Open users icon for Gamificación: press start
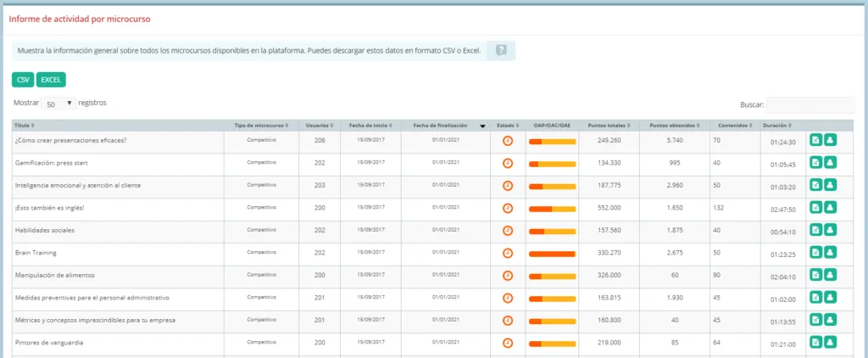Image resolution: width=868 pixels, height=358 pixels. point(830,162)
